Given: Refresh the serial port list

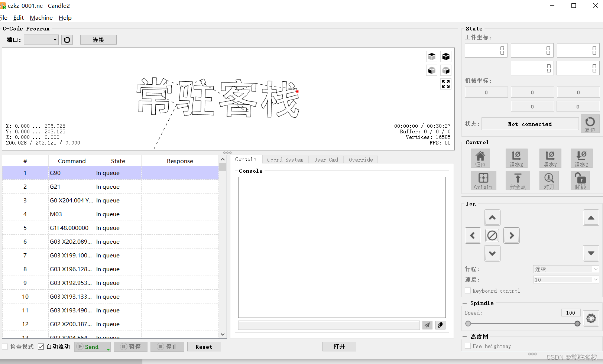Looking at the screenshot, I should pyautogui.click(x=67, y=40).
